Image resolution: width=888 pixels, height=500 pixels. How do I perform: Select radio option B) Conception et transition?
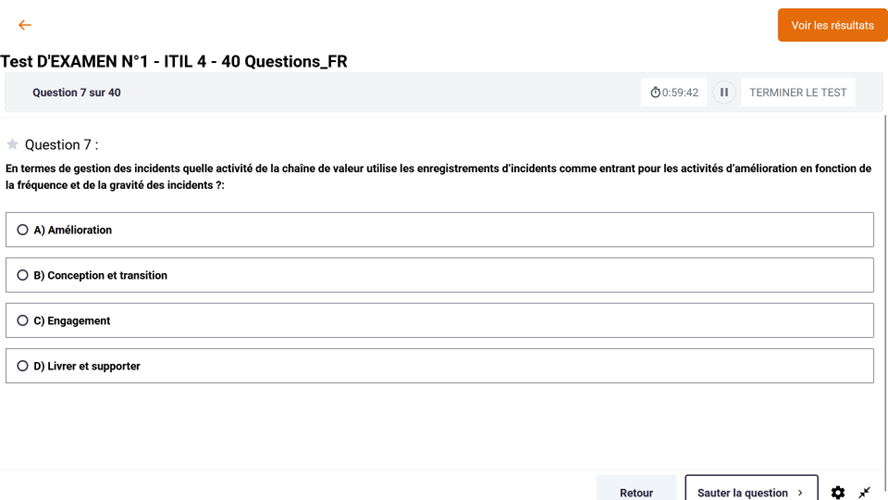(x=22, y=275)
